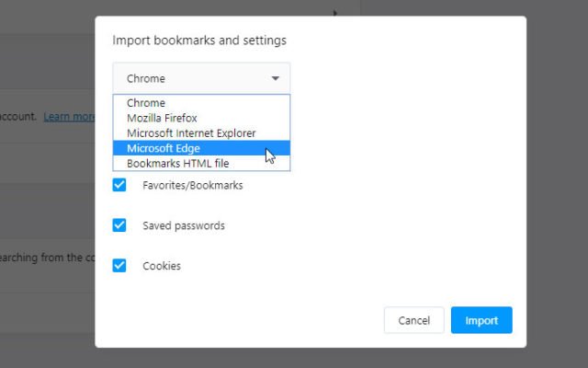Select Microsoft Edge from the browser list
The width and height of the screenshot is (588, 368).
click(164, 148)
